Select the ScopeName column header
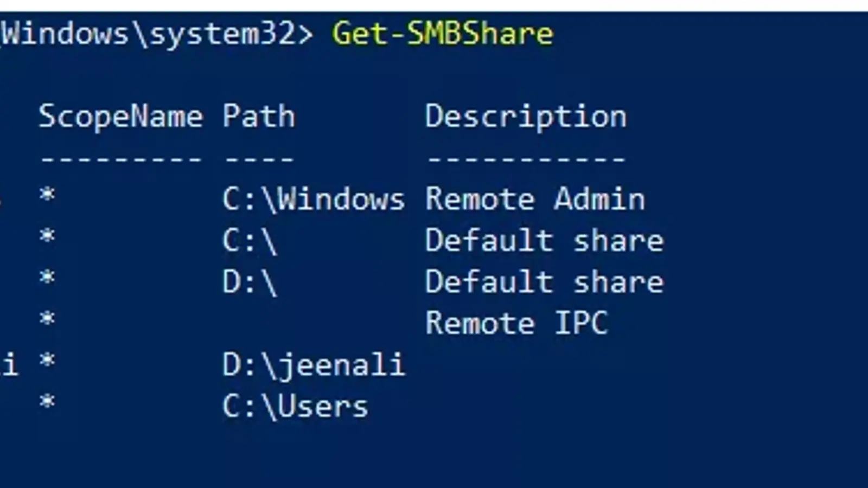The image size is (868, 488). [x=120, y=117]
